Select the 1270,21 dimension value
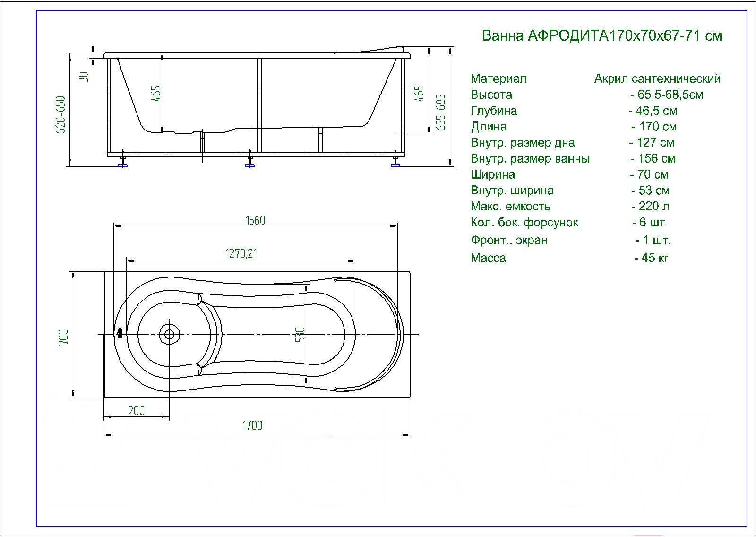This screenshot has width=756, height=537. [241, 254]
